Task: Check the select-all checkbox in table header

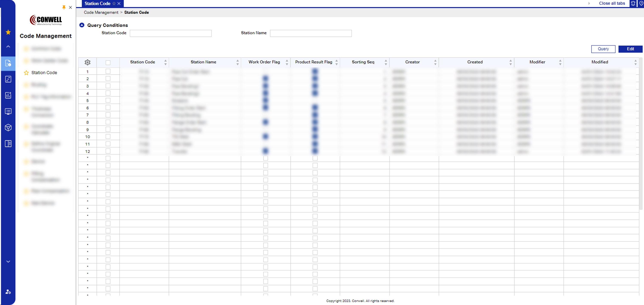Action: point(108,62)
